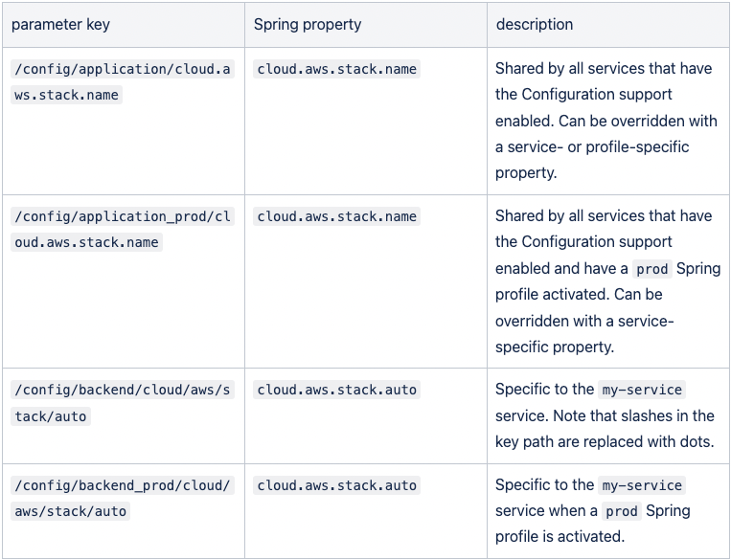This screenshot has height=560, width=731.
Task: Click the 'description' column header
Action: pos(535,24)
